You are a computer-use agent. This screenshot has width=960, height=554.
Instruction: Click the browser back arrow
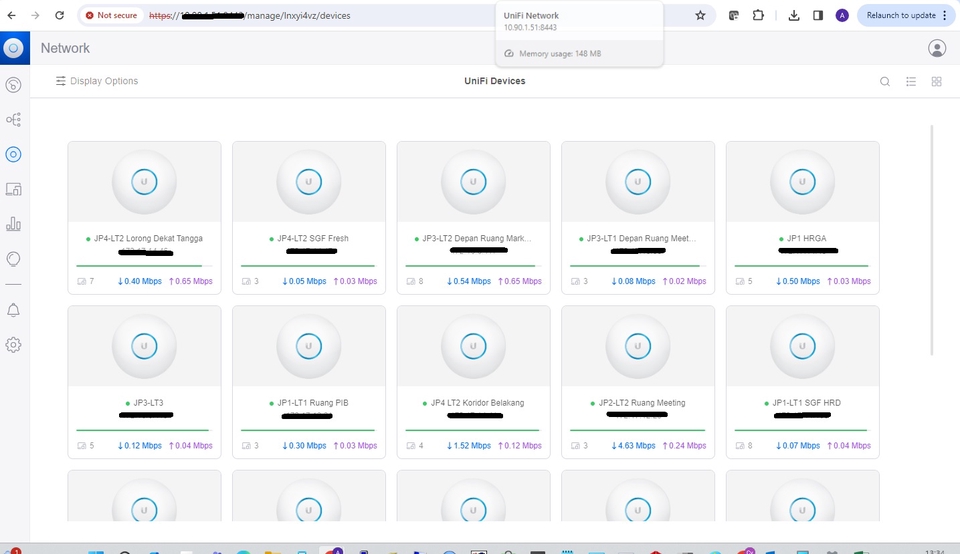12,15
